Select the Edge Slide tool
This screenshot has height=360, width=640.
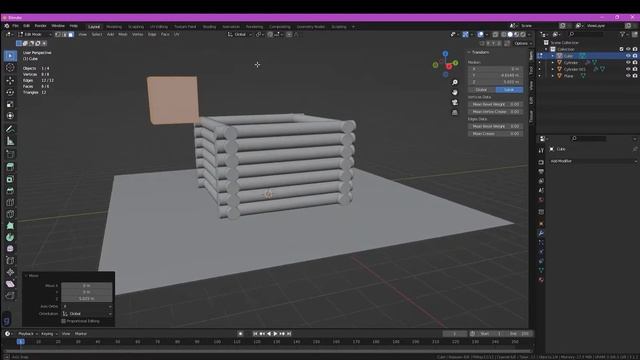(x=10, y=260)
